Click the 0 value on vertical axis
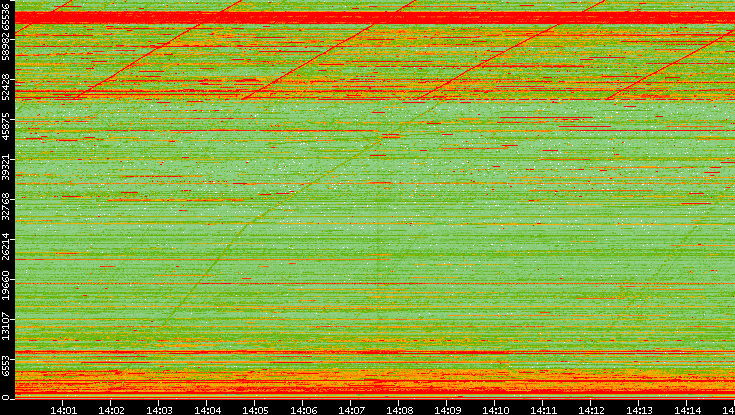Screen dimensions: 735x415 5,398
